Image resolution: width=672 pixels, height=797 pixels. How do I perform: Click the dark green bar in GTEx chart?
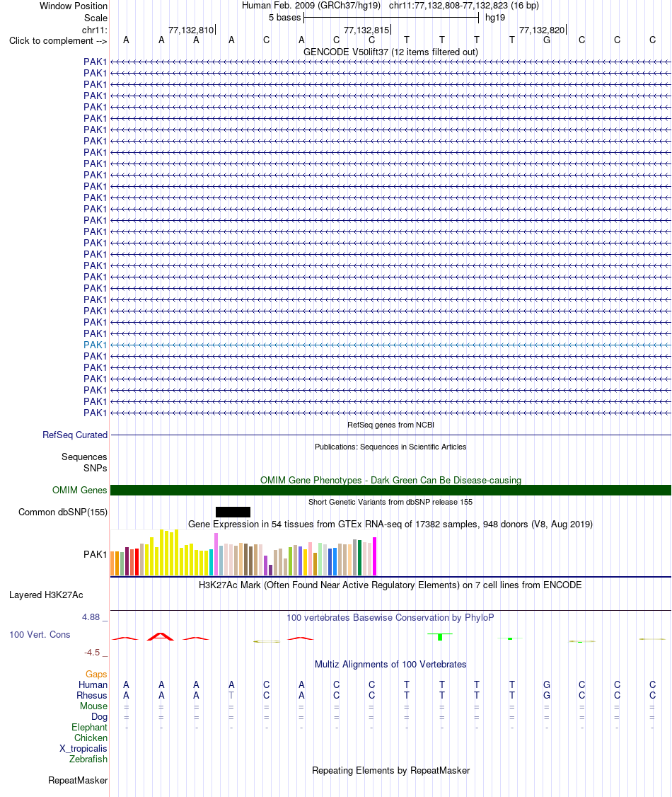(x=359, y=558)
